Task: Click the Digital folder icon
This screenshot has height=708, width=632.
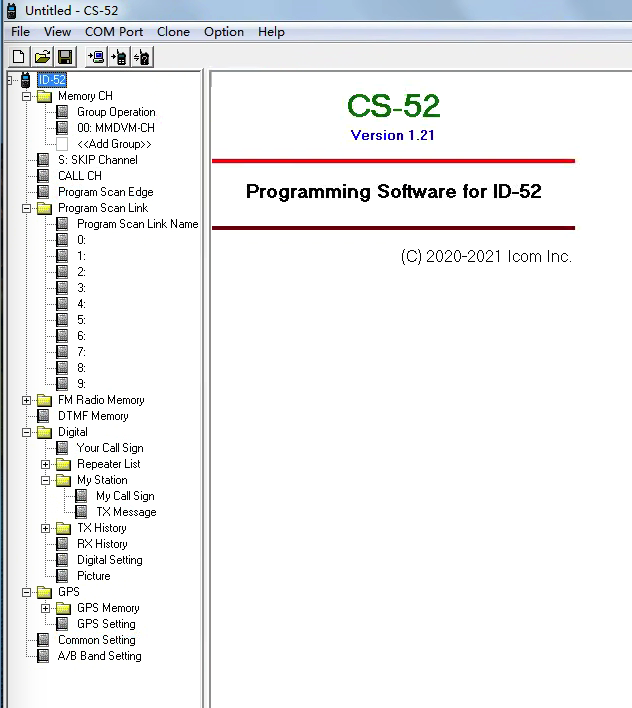Action: (44, 432)
